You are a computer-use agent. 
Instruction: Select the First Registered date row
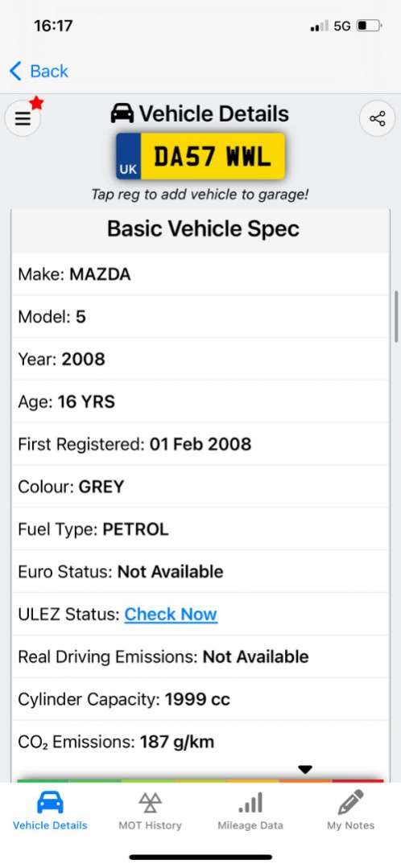point(200,444)
